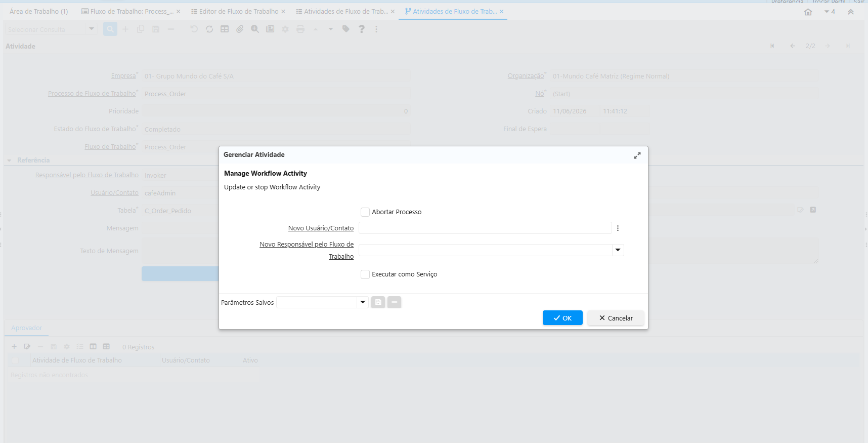868x443 pixels.
Task: Expand the Gerenciar Atividade dialog
Action: coord(637,155)
